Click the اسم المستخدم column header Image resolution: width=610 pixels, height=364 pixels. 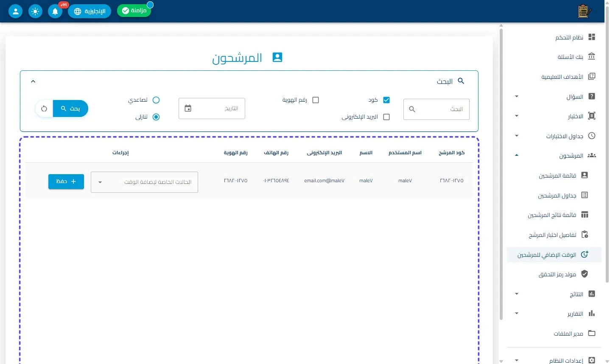(405, 153)
